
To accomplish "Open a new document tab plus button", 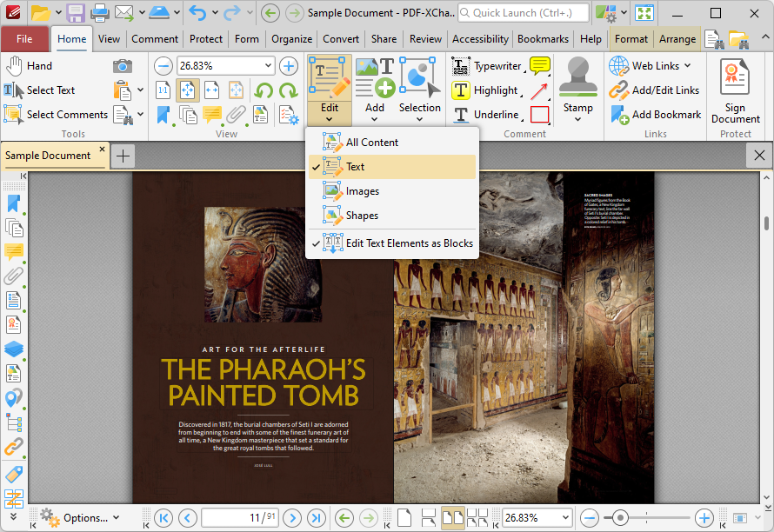I will point(123,156).
